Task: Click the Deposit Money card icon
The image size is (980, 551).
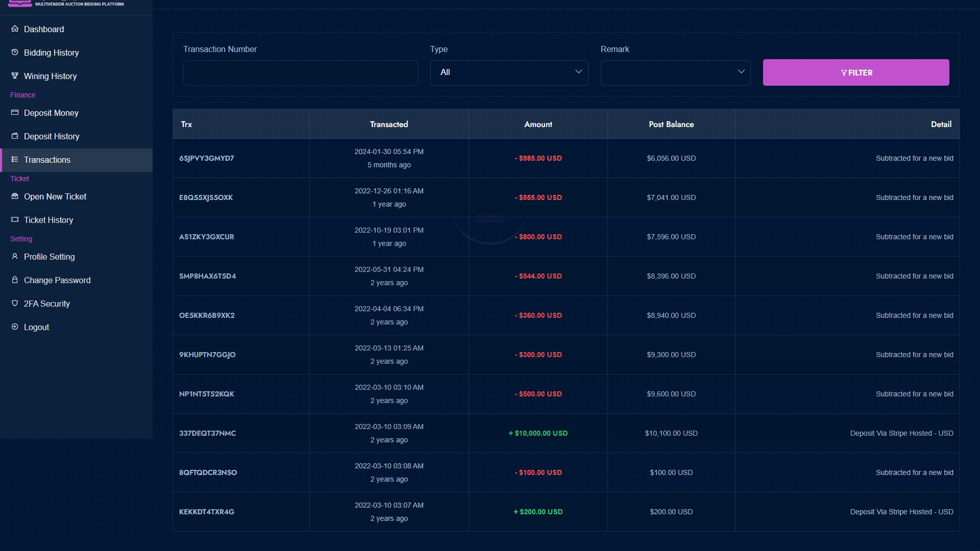Action: coord(15,112)
